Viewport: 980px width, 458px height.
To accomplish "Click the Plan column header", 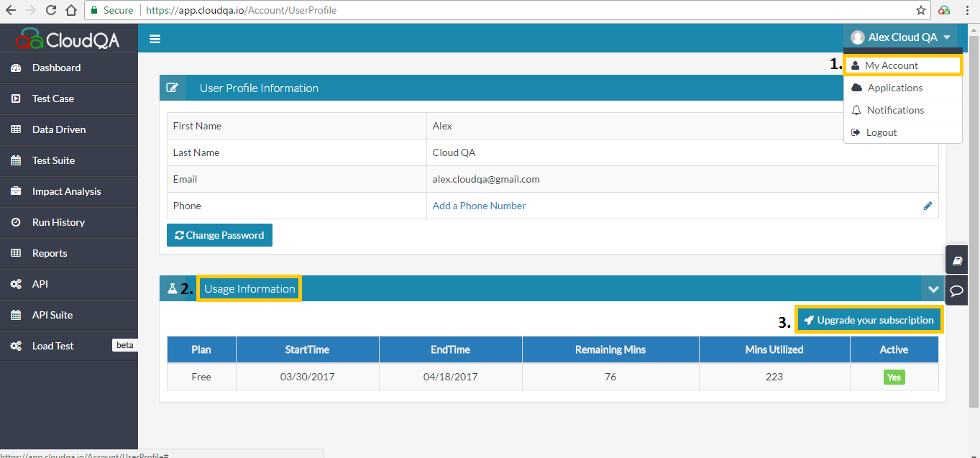I will (x=201, y=349).
